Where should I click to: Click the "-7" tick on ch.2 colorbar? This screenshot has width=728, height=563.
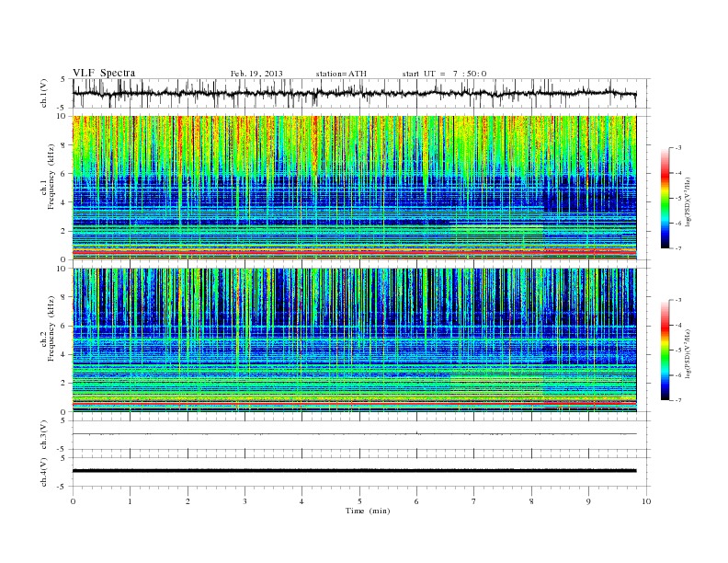click(x=677, y=400)
